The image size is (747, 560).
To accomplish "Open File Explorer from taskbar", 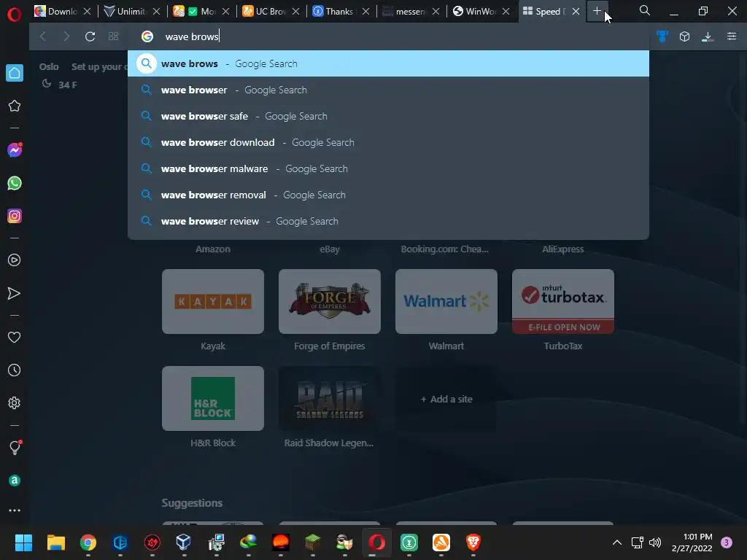I will click(55, 542).
